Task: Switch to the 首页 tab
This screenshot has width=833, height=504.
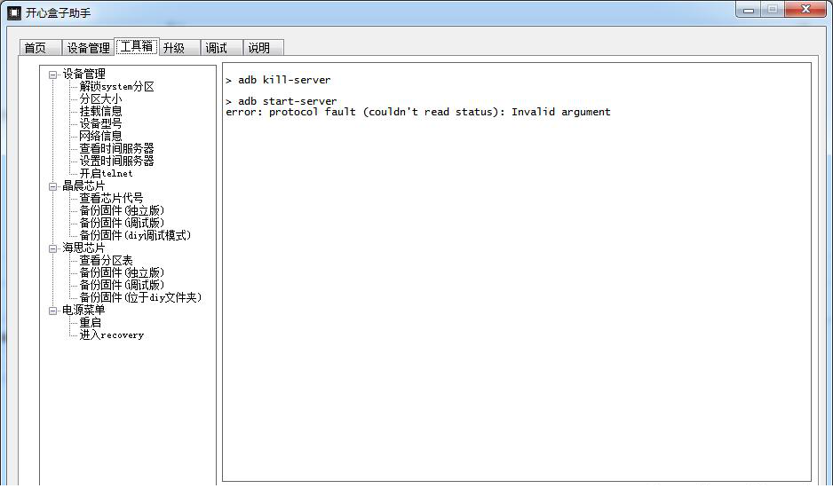Action: click(41, 48)
